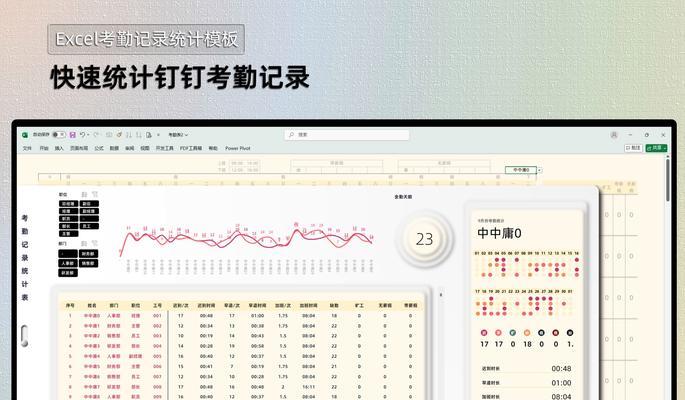Screen dimensions: 685x400
Task: Click the Redo arrow icon
Action: tap(96, 134)
